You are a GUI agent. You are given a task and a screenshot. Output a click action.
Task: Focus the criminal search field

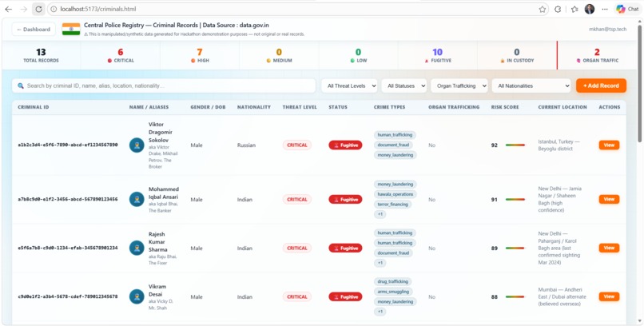tap(164, 85)
